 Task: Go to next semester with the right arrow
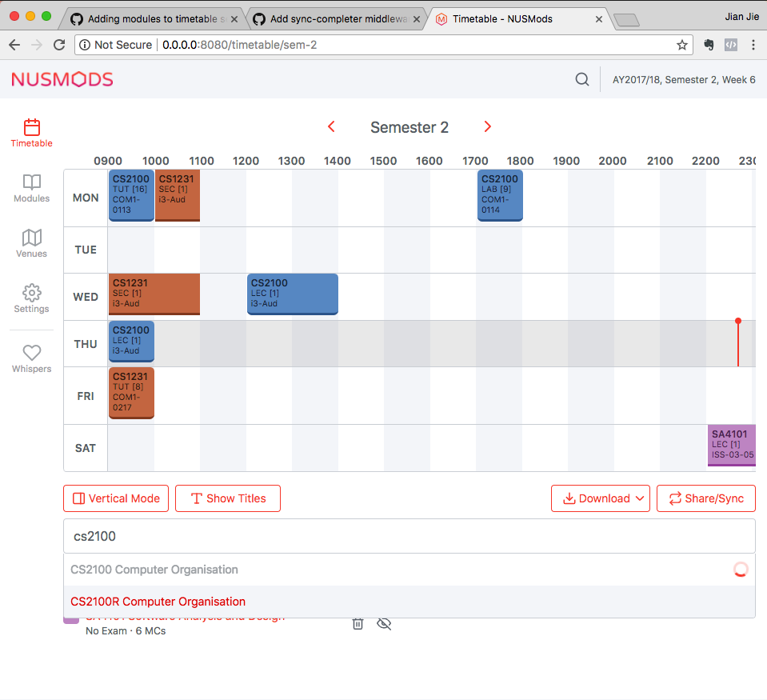(488, 126)
